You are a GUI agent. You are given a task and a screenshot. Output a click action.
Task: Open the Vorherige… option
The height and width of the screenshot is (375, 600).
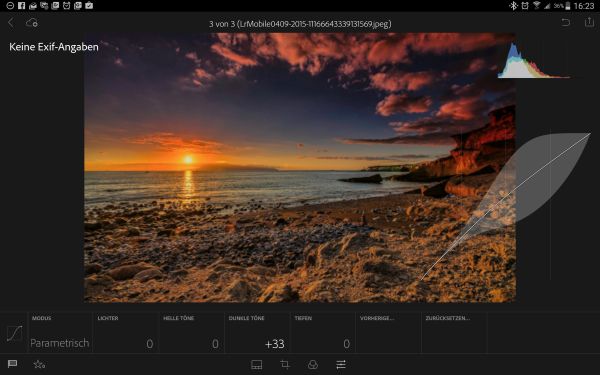point(388,333)
